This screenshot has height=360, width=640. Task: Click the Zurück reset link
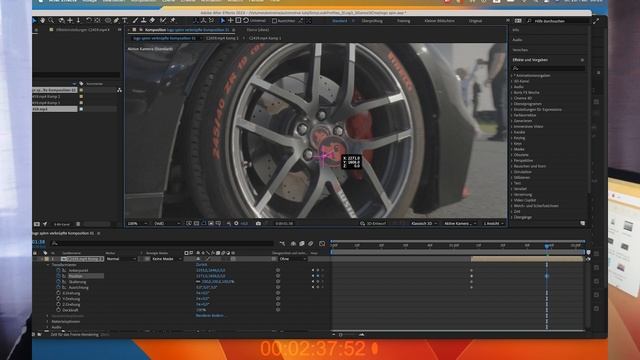tap(201, 264)
